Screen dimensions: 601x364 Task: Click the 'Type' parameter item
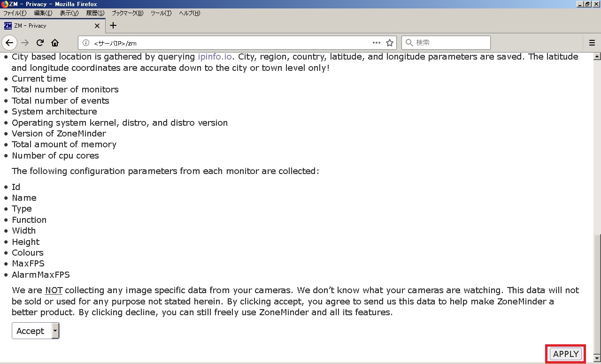click(22, 209)
